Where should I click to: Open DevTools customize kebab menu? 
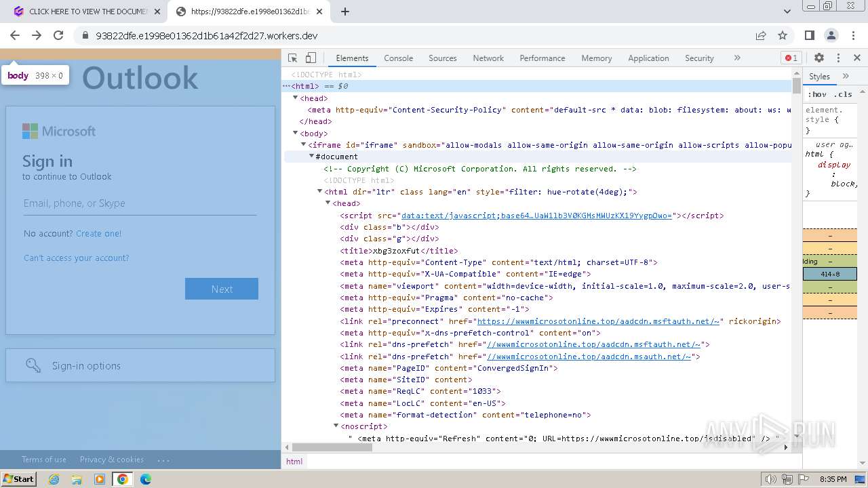[838, 58]
